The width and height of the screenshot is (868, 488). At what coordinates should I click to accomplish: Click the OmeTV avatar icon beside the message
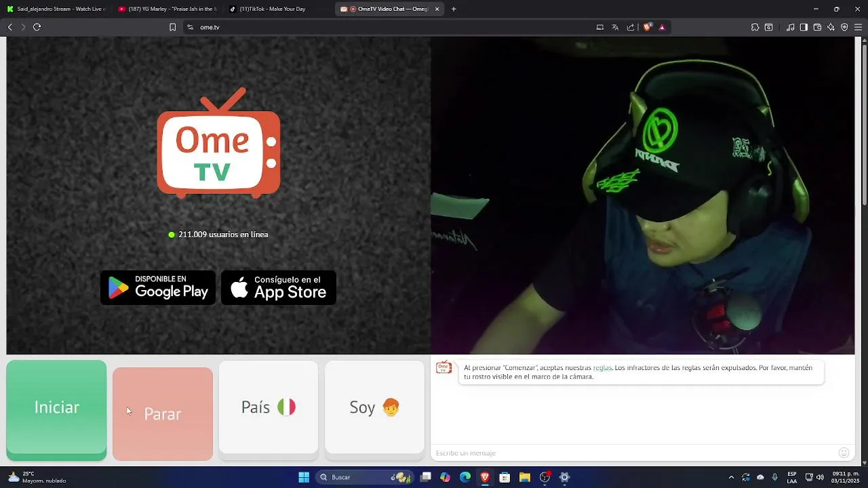[x=443, y=367]
